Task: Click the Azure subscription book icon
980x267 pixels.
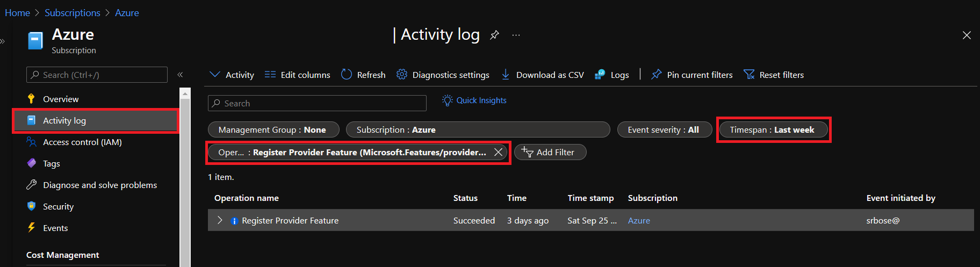Action: (x=35, y=41)
